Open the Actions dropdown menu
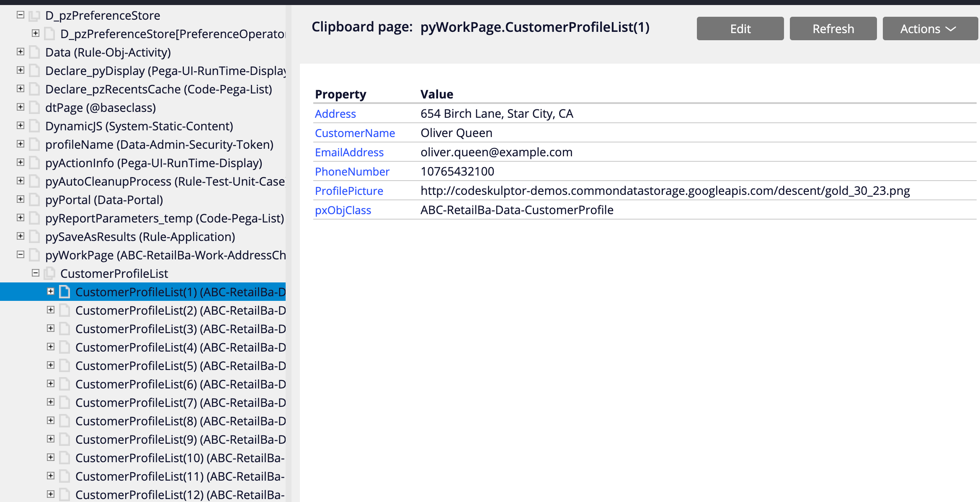This screenshot has height=502, width=980. coord(930,28)
